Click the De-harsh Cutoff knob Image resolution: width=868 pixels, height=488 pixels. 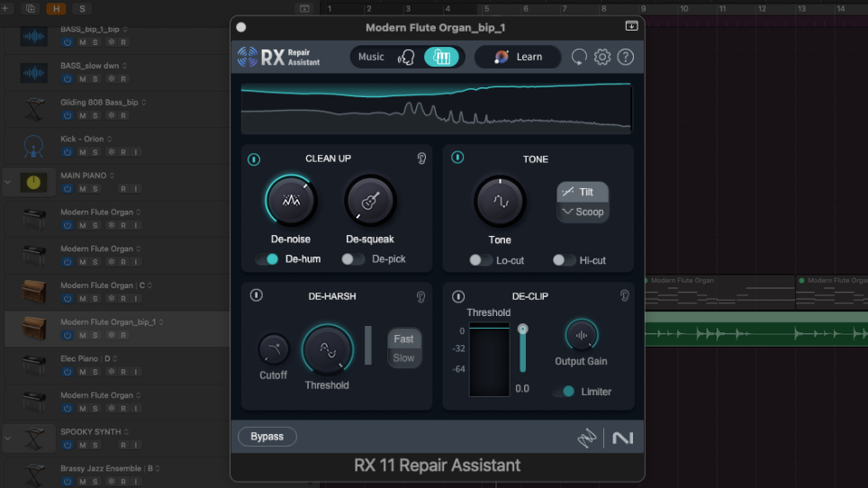point(274,348)
